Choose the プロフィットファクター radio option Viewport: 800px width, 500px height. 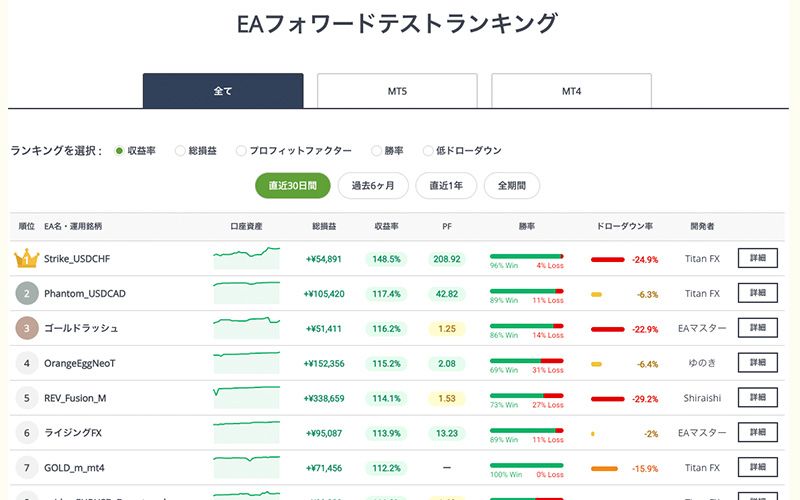[x=241, y=151]
